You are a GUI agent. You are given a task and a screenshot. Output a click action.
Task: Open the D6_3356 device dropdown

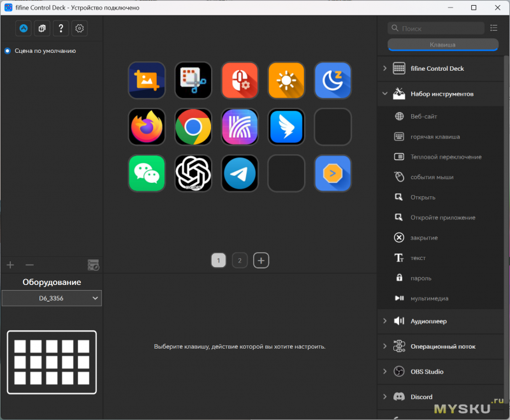click(52, 298)
